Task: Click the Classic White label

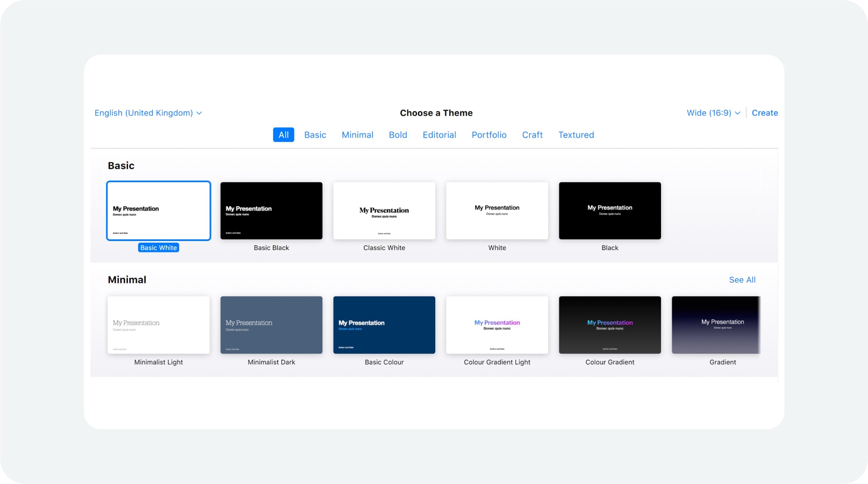Action: click(x=384, y=248)
